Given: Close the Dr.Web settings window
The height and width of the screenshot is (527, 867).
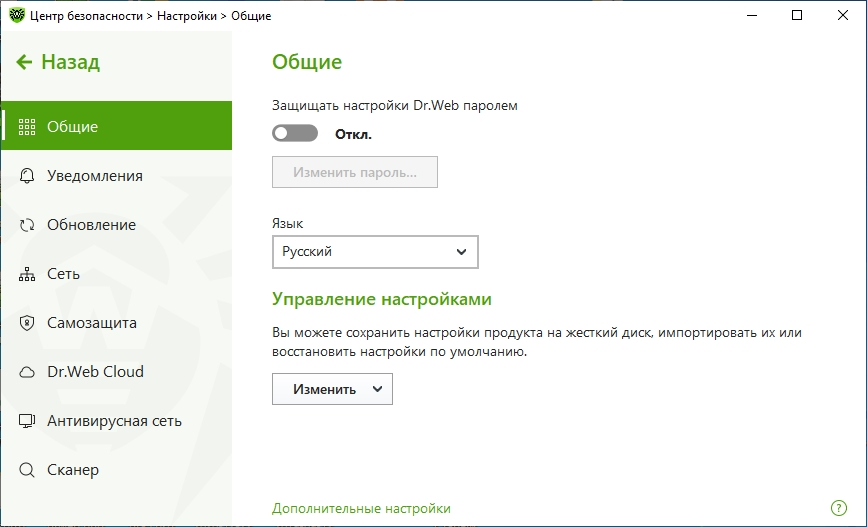Looking at the screenshot, I should [x=843, y=15].
